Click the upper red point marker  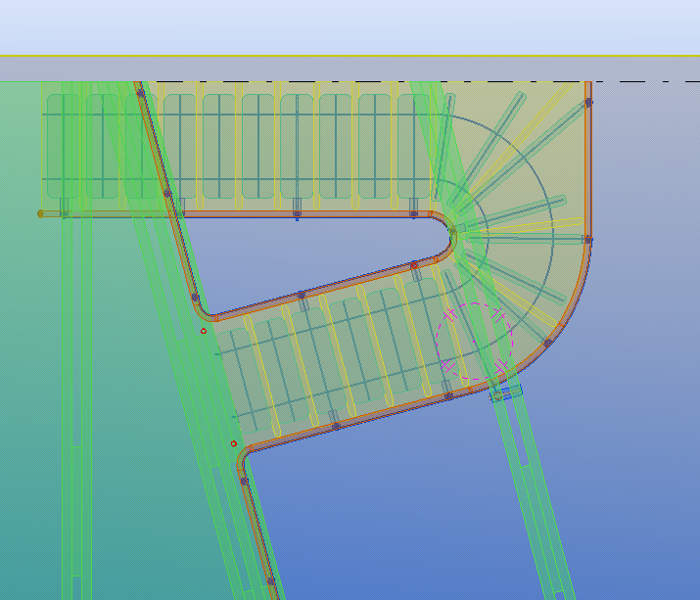[204, 331]
